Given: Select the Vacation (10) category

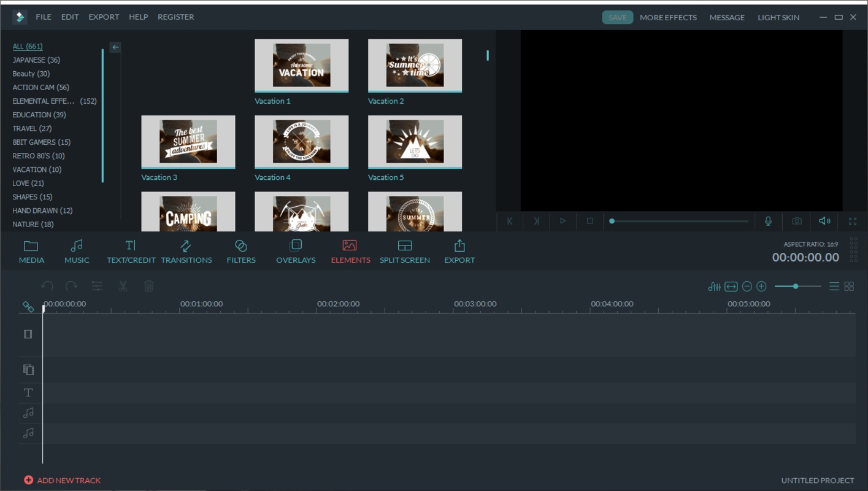Looking at the screenshot, I should click(37, 169).
